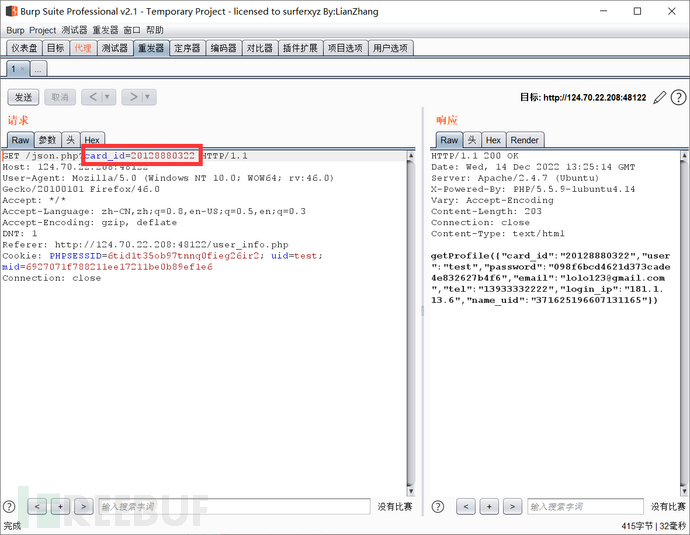Select request 参数 params tab

tap(48, 140)
